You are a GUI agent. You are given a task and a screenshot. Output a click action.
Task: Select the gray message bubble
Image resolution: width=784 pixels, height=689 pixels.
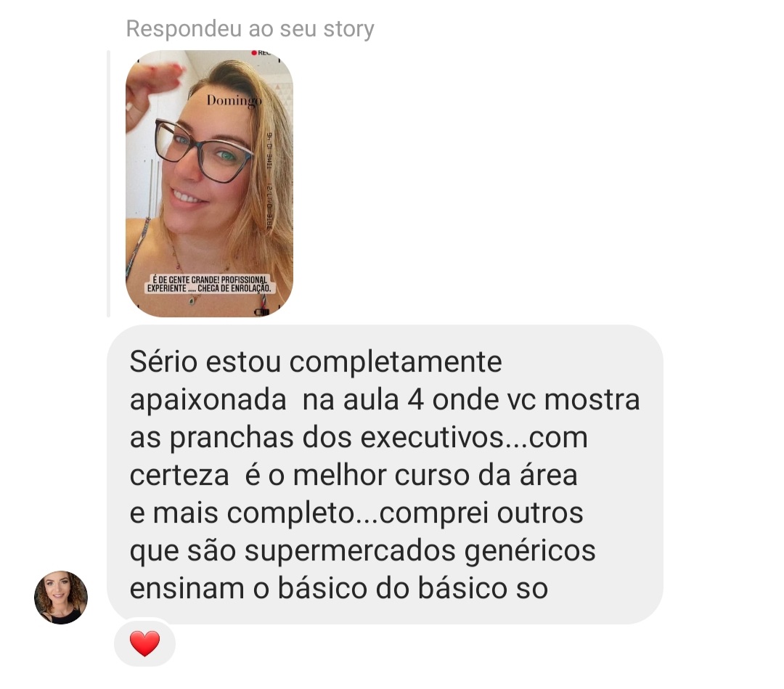pos(385,475)
